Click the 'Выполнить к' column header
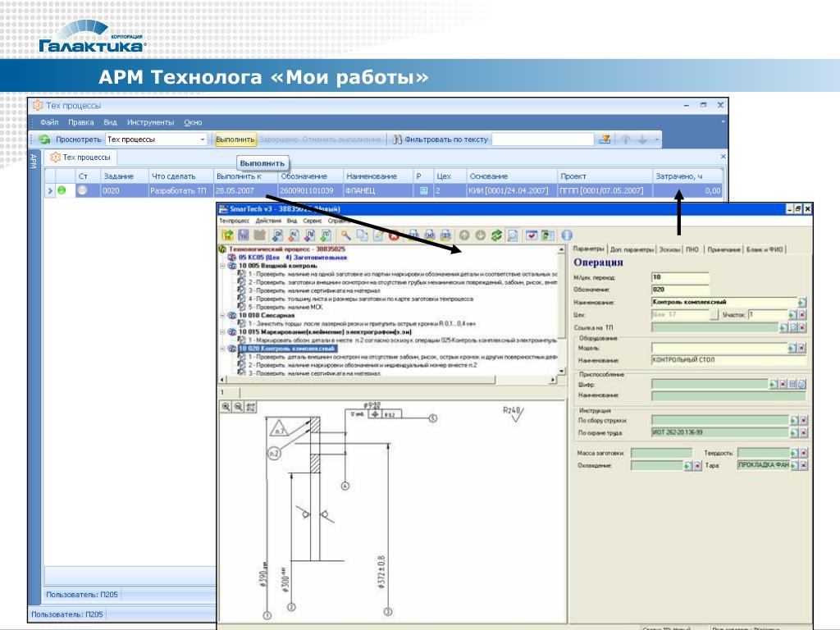This screenshot has height=630, width=840. click(x=245, y=176)
